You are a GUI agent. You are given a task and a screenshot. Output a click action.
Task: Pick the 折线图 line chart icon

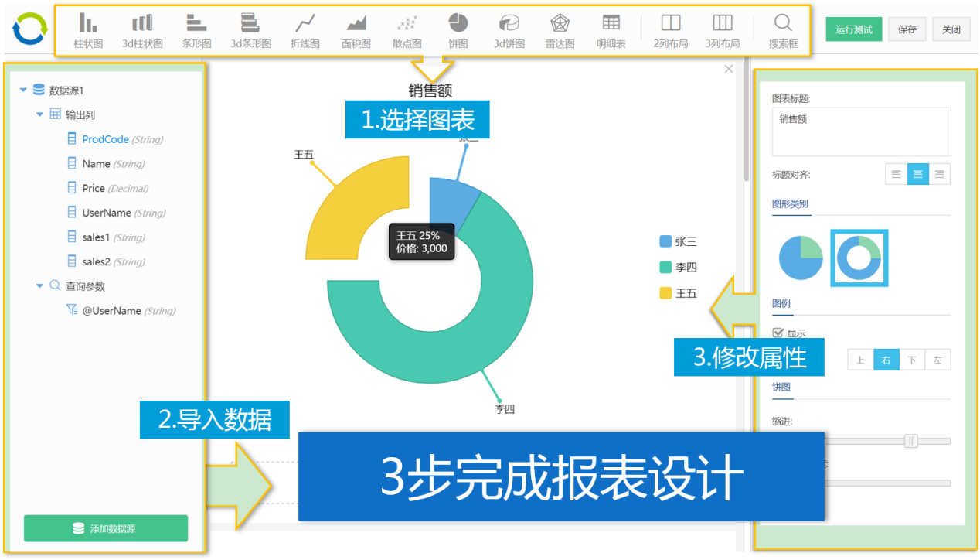(x=305, y=31)
